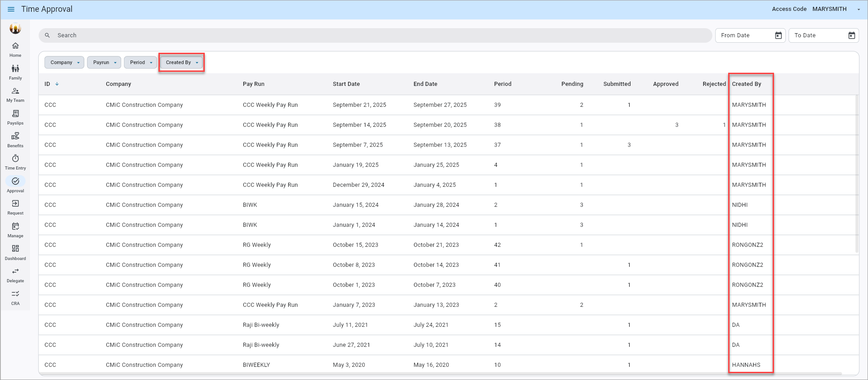Open the hamburger navigation menu
868x380 pixels.
pos(11,9)
